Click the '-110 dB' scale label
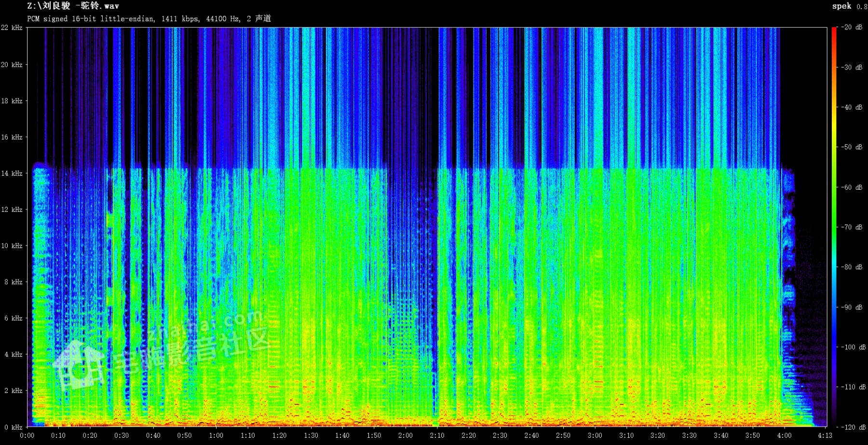The height and width of the screenshot is (445, 868). click(x=853, y=387)
